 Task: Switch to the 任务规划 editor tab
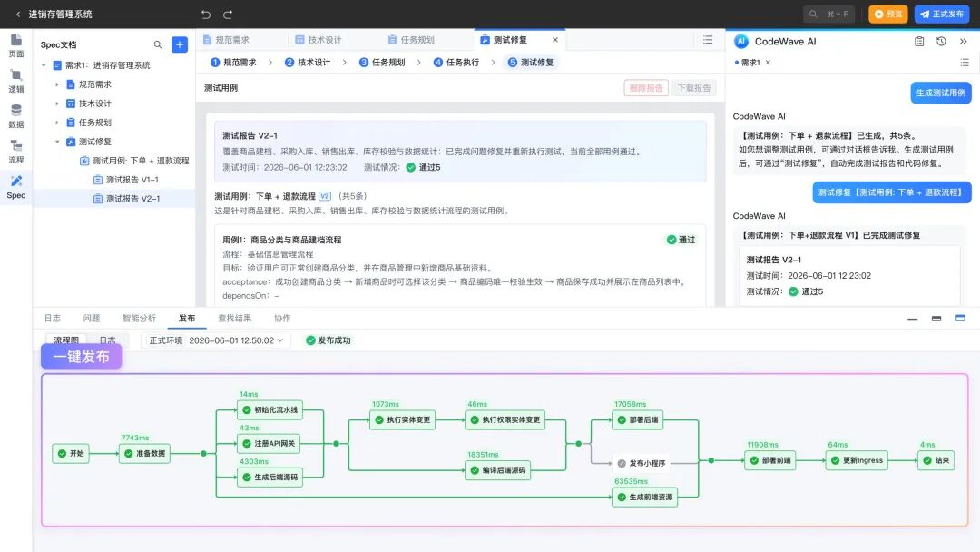pos(411,40)
